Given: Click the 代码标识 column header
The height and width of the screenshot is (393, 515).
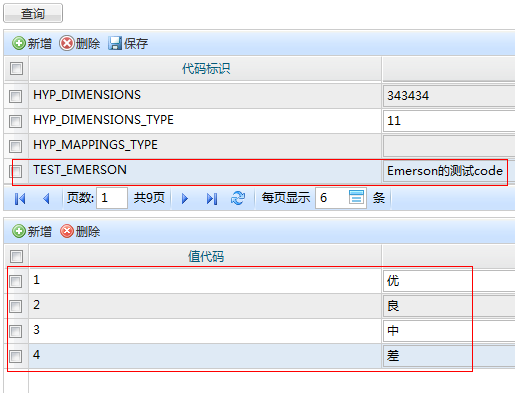Looking at the screenshot, I should 205,69.
